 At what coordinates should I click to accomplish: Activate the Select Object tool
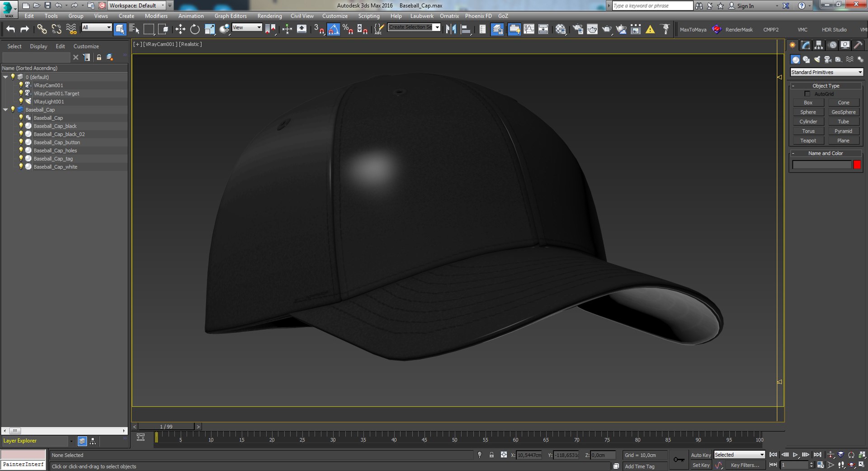[120, 29]
